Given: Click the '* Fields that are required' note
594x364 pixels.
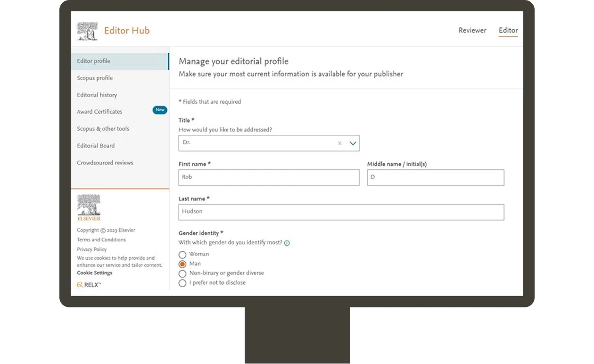Looking at the screenshot, I should pyautogui.click(x=210, y=102).
